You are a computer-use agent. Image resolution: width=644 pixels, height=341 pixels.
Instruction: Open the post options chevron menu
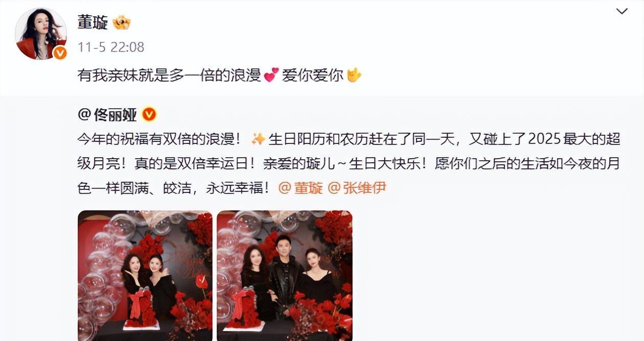pos(622,11)
